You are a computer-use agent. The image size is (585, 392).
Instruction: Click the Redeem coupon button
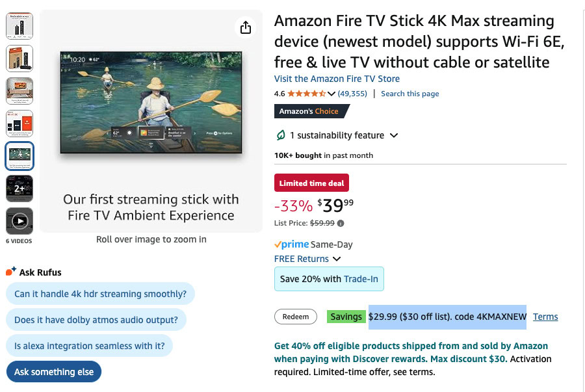(x=296, y=317)
